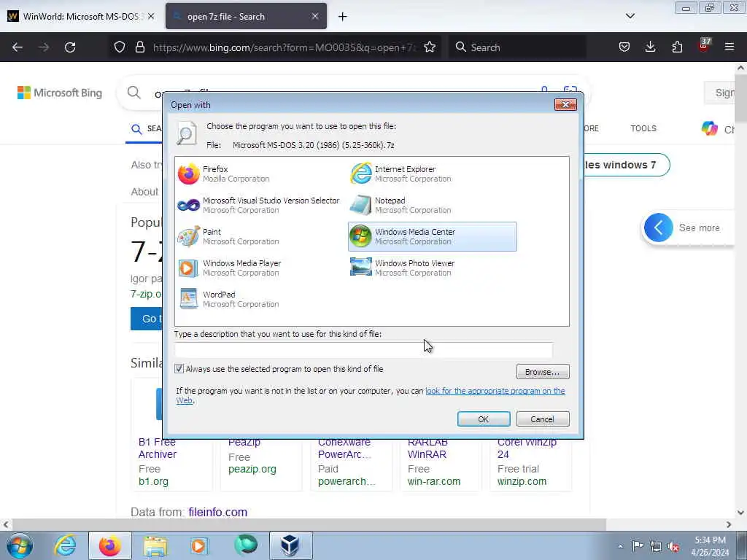Bookmark this page with the star
The width and height of the screenshot is (747, 560).
point(430,47)
